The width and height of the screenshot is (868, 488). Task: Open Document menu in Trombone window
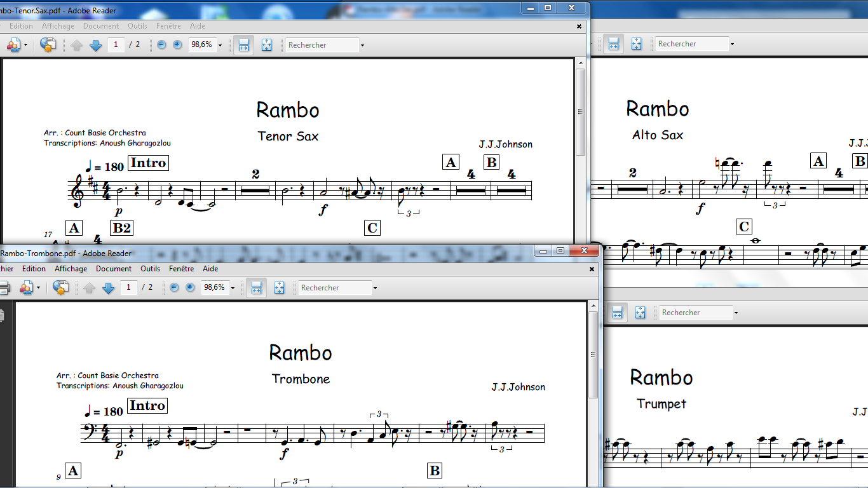(x=114, y=269)
